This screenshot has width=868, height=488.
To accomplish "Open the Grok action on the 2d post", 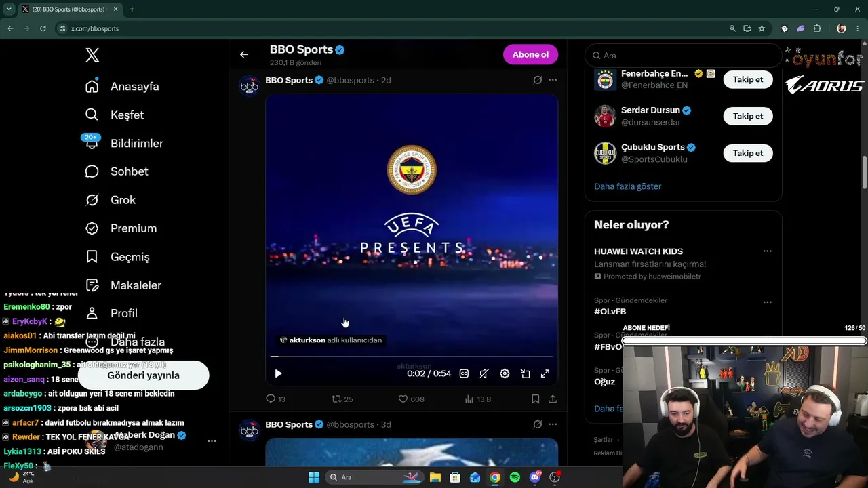I will point(537,80).
